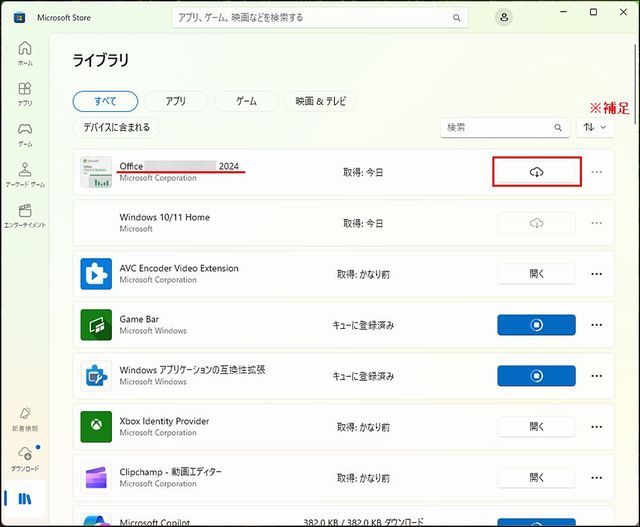Click Xbox Identity Provider app icon
Viewport: 640px width, 527px height.
tap(96, 427)
